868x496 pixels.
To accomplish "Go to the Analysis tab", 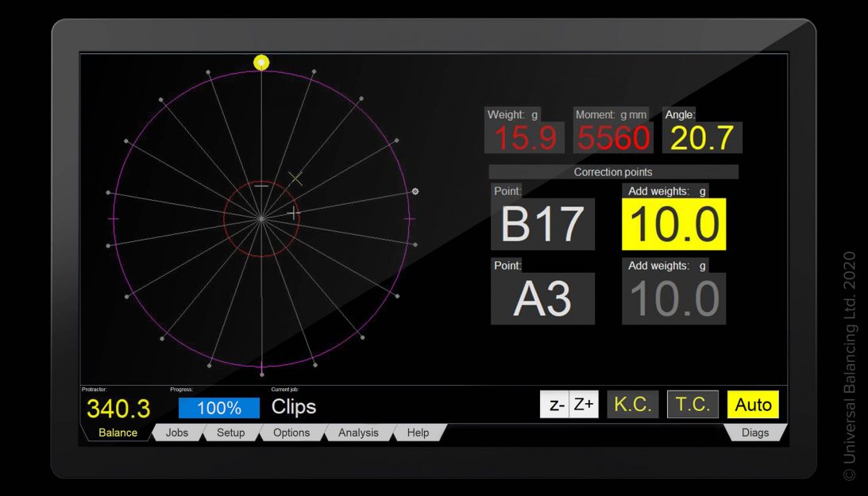I will tap(358, 433).
